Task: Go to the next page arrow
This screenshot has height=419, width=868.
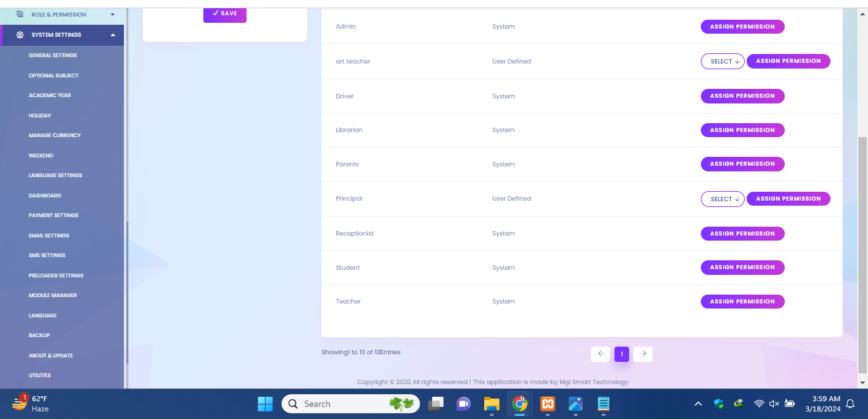Action: coord(643,354)
